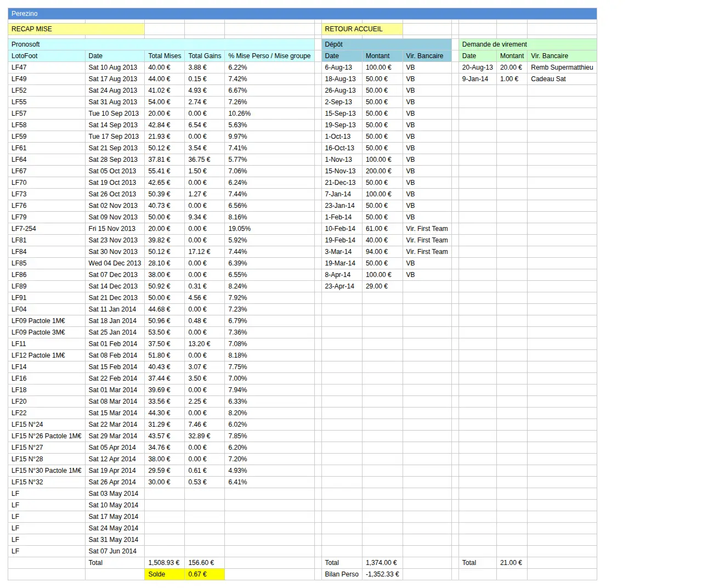Select the 23-Apr-14 deposit date
702x588 pixels.
click(x=342, y=286)
